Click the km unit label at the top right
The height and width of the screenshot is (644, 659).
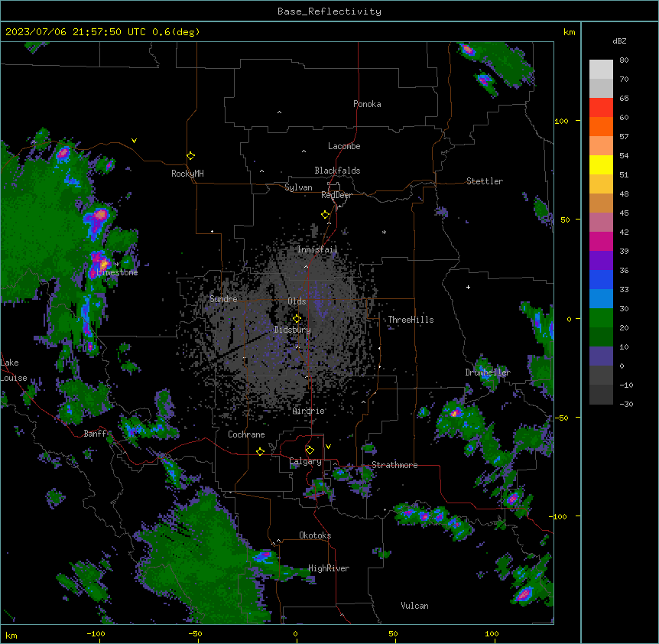pos(569,32)
